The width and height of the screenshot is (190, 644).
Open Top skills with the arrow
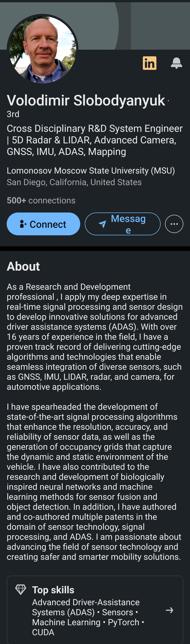169,610
